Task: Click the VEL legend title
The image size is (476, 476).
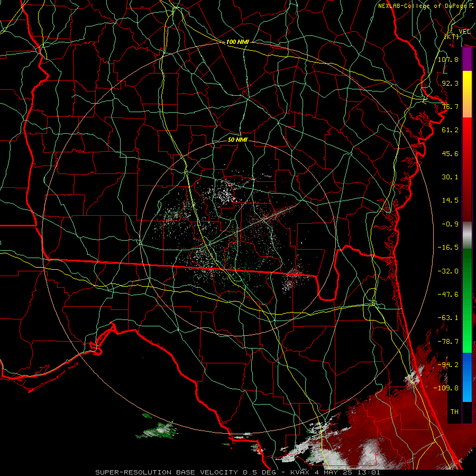Action: (464, 32)
